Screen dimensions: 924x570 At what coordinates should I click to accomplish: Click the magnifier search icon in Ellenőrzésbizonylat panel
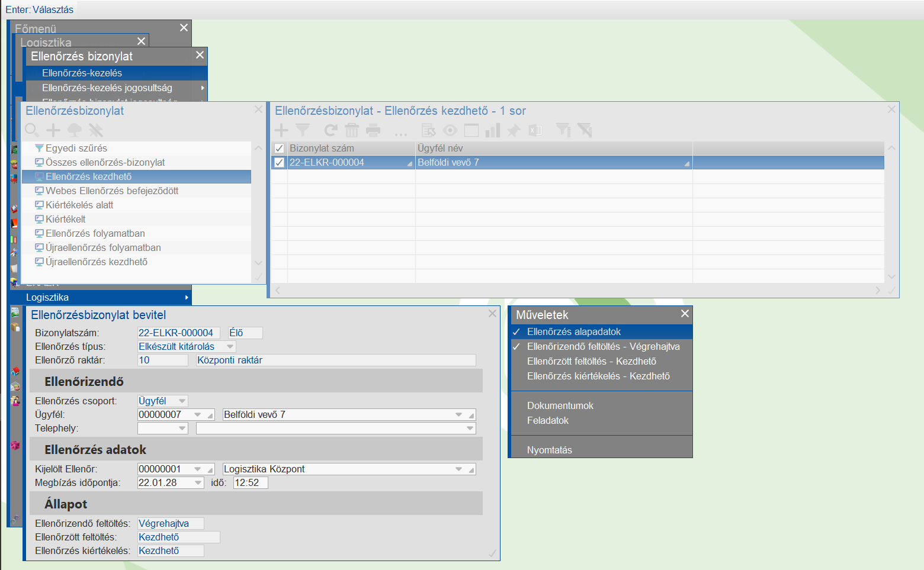click(32, 130)
